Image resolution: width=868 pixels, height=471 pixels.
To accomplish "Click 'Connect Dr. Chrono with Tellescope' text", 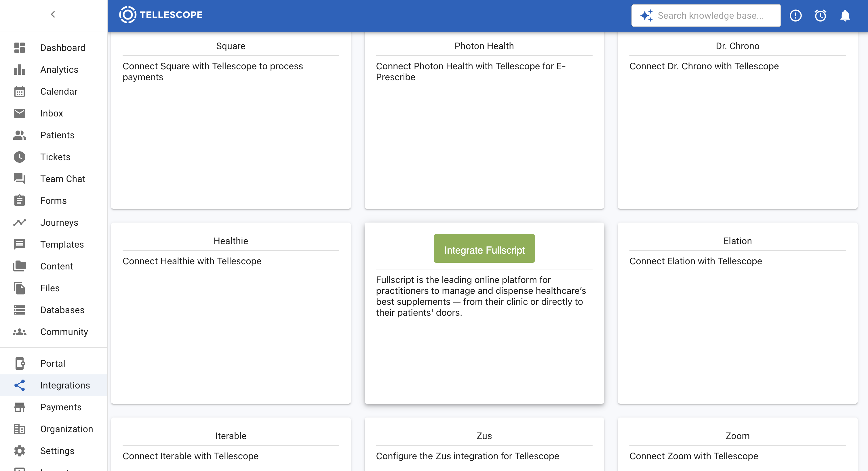I will (x=704, y=66).
